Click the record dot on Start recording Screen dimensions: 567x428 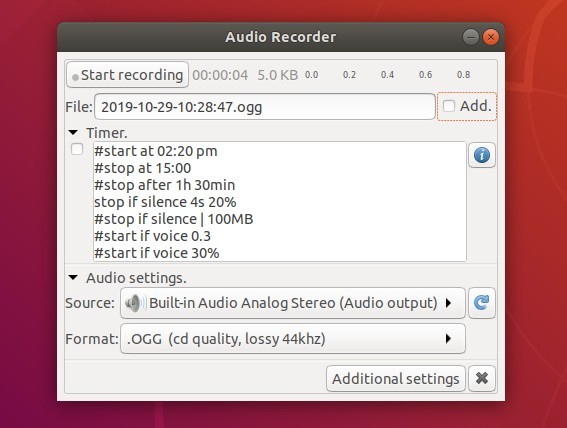(x=75, y=77)
